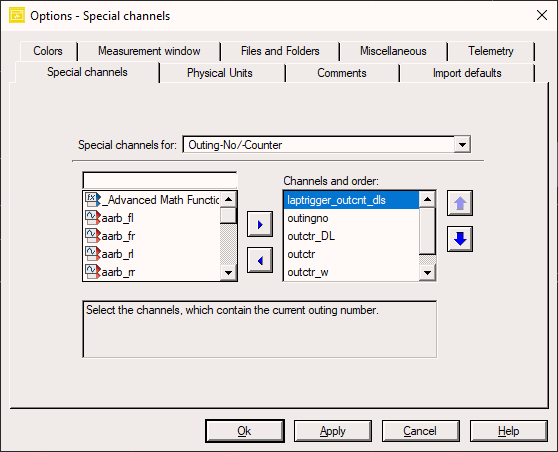
Task: Switch to Measurement window tab
Action: (x=149, y=51)
